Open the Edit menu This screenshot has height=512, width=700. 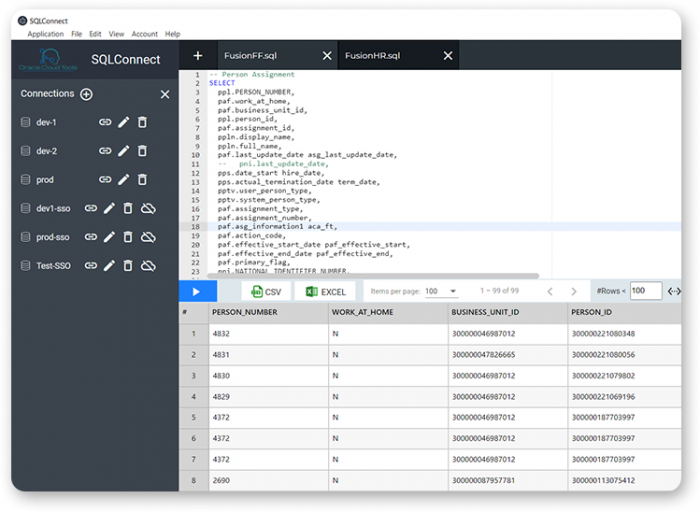coord(95,34)
